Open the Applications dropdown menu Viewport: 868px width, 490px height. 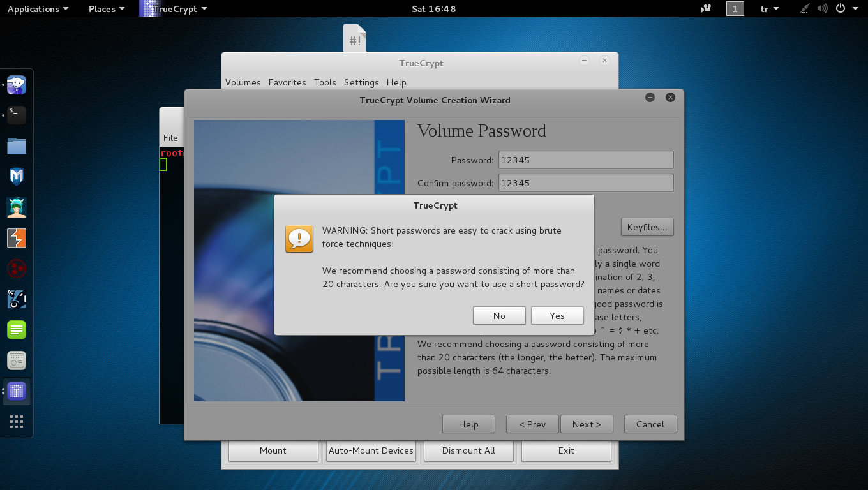coord(38,9)
